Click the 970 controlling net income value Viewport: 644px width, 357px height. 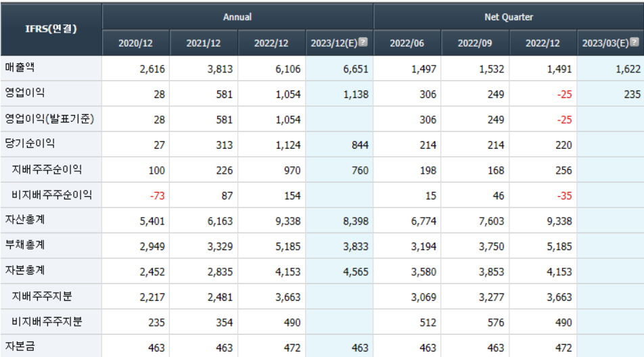tap(292, 170)
